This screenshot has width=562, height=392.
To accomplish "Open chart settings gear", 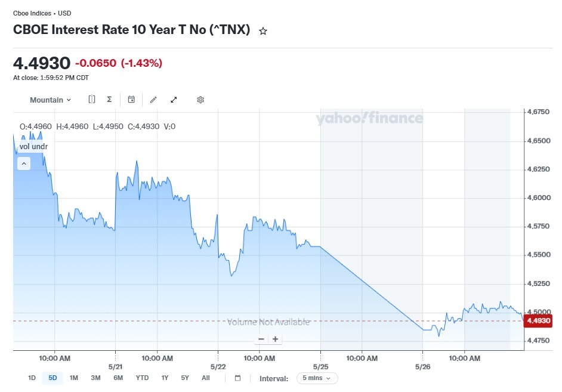I will [x=200, y=100].
